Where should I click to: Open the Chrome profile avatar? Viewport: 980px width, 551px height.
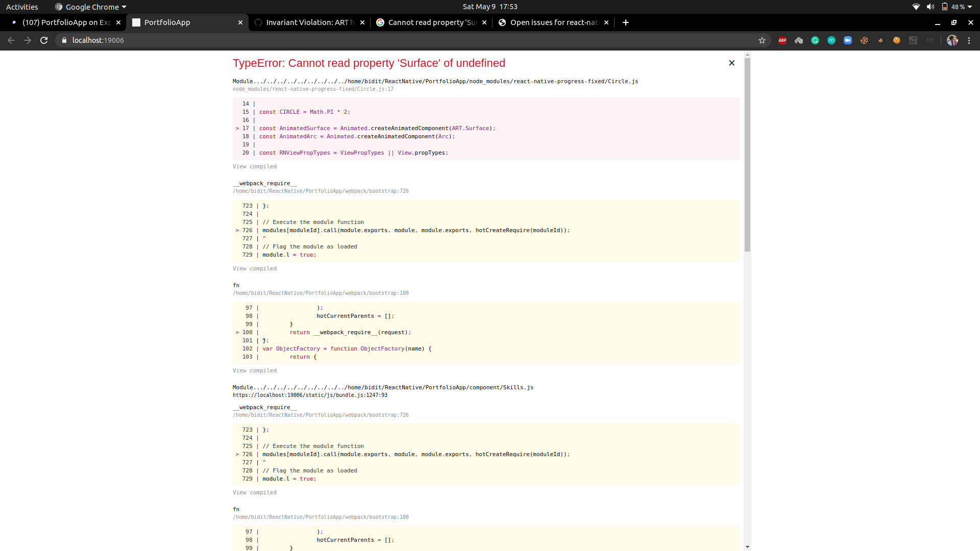[x=953, y=40]
